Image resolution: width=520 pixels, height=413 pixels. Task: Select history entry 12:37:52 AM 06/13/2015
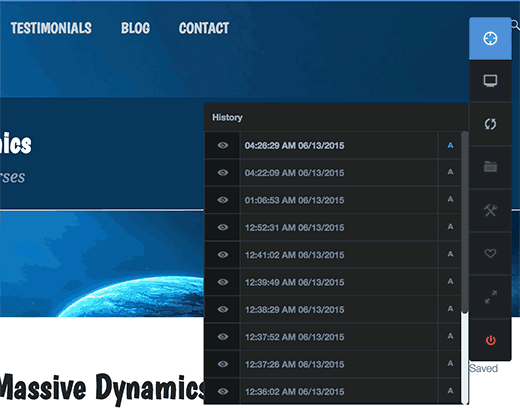pos(339,337)
